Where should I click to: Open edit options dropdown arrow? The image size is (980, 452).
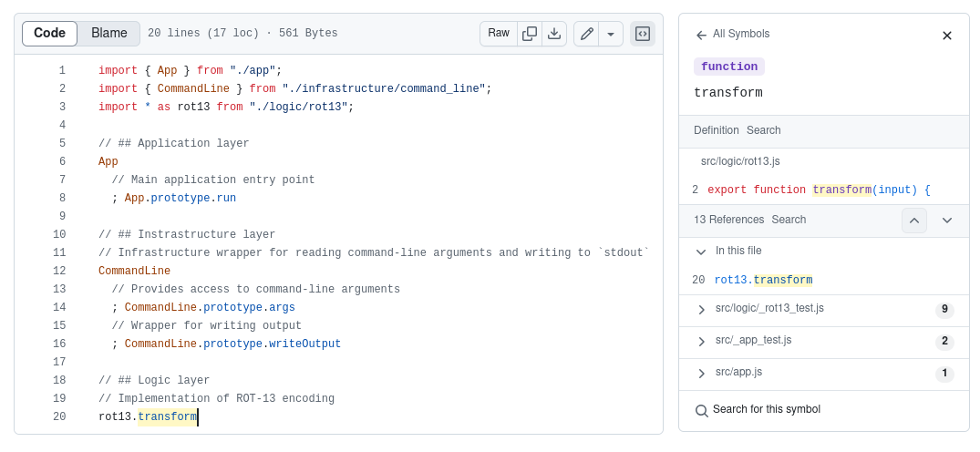(611, 34)
